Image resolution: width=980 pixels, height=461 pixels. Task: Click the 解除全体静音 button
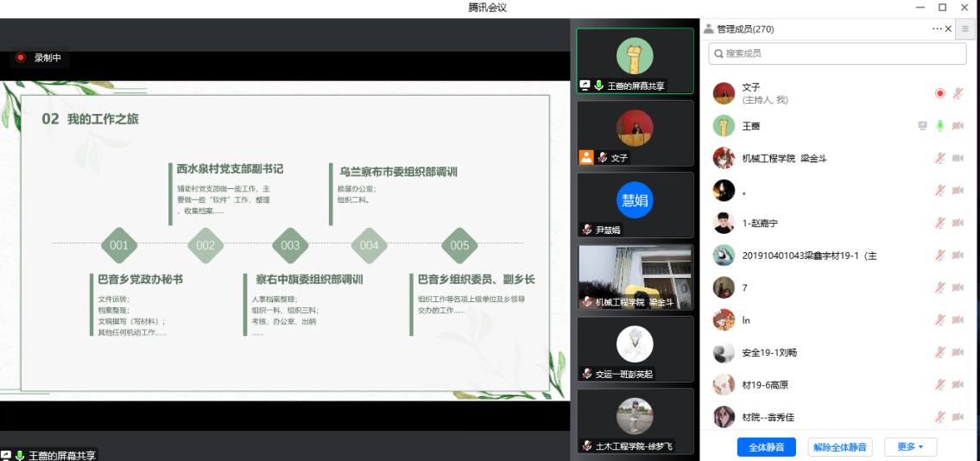840,447
